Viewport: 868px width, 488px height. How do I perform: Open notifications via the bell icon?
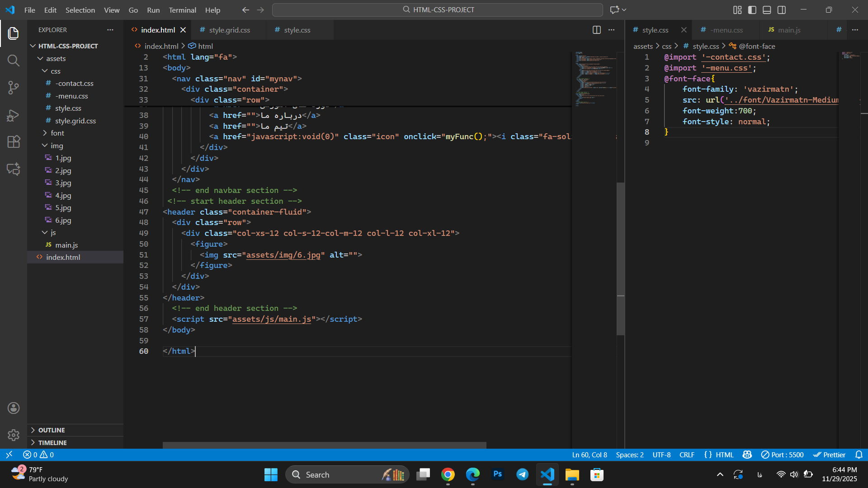click(x=860, y=455)
